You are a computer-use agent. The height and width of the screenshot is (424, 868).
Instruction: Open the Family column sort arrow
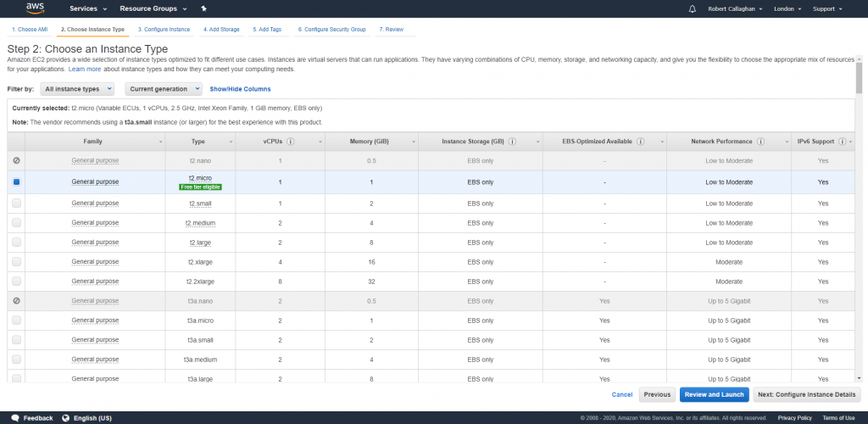pyautogui.click(x=160, y=142)
